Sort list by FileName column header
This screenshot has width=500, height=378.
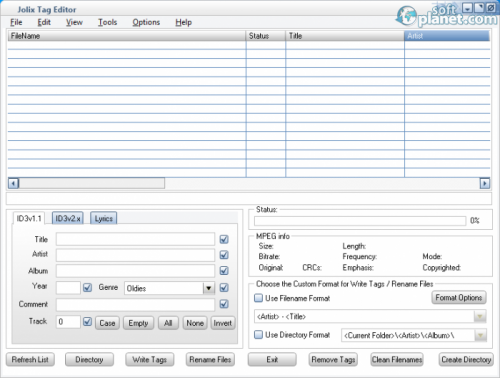tap(127, 36)
